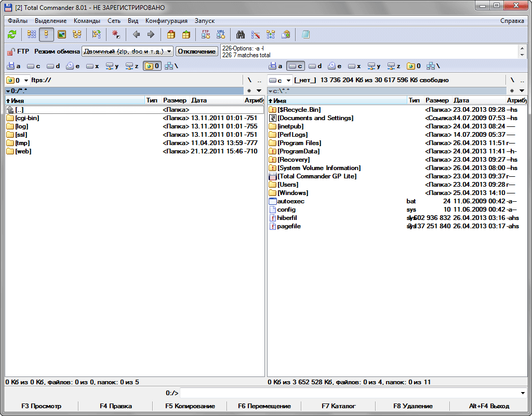Image resolution: width=532 pixels, height=416 pixels.
Task: Select the full details view toolbar icon
Action: tap(46, 34)
